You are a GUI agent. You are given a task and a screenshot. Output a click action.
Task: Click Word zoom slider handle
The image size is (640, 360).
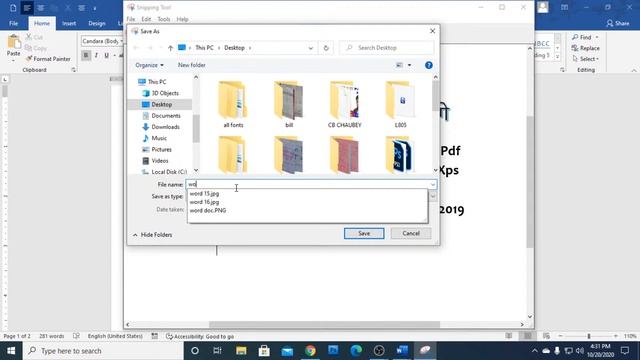coord(589,336)
